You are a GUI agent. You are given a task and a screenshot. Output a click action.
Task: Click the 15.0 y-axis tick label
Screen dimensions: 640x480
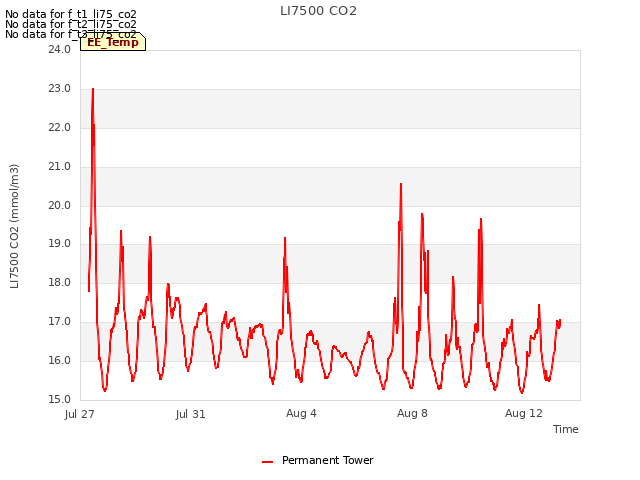coord(60,399)
